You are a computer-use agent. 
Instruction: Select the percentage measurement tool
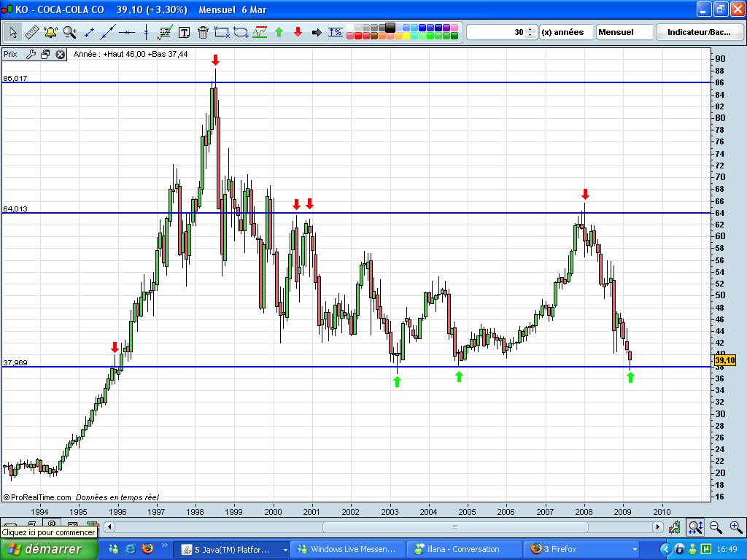tap(336, 32)
